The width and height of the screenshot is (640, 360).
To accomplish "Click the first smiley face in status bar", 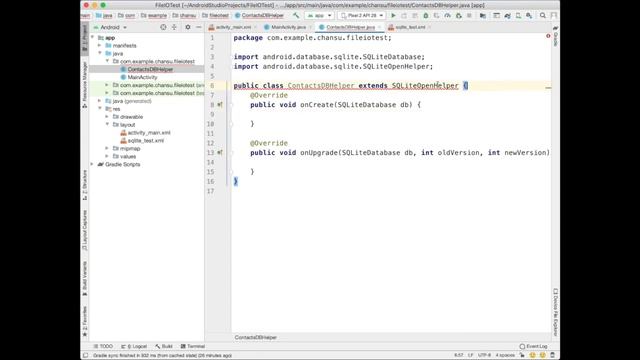I will point(532,356).
